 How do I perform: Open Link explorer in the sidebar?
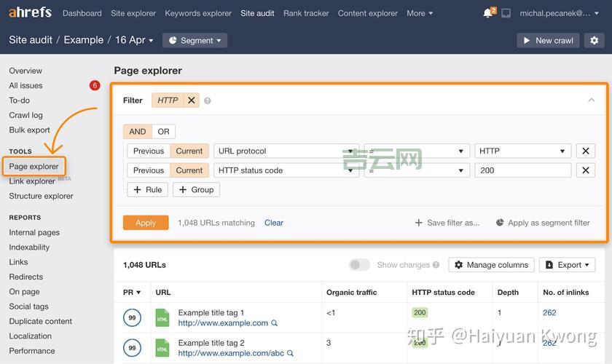(x=32, y=181)
